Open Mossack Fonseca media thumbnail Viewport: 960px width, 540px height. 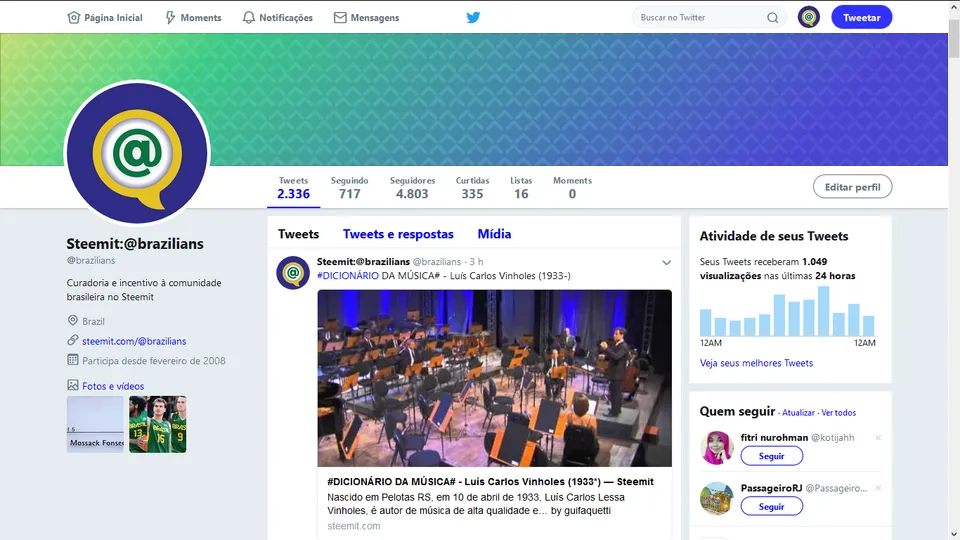[95, 424]
